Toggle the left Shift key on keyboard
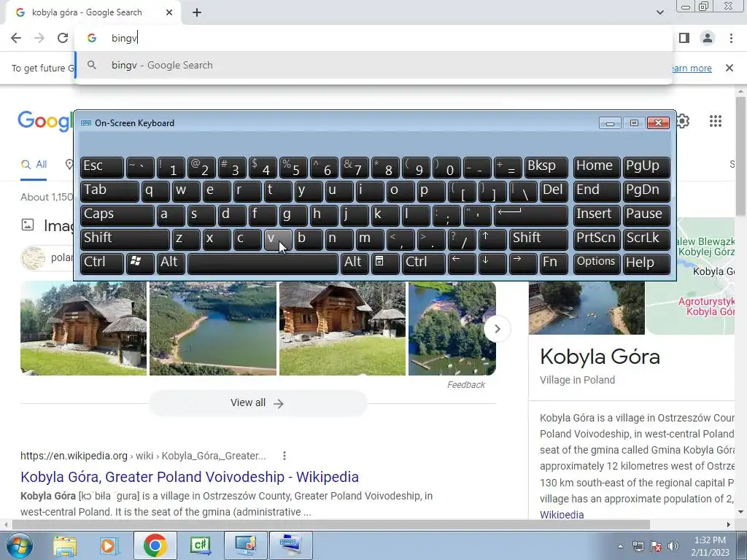Viewport: 747px width, 560px height. (125, 239)
